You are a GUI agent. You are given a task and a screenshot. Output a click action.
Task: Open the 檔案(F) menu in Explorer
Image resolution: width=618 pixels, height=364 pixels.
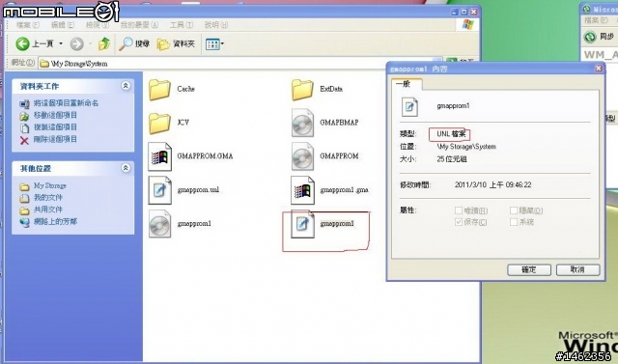pos(28,25)
